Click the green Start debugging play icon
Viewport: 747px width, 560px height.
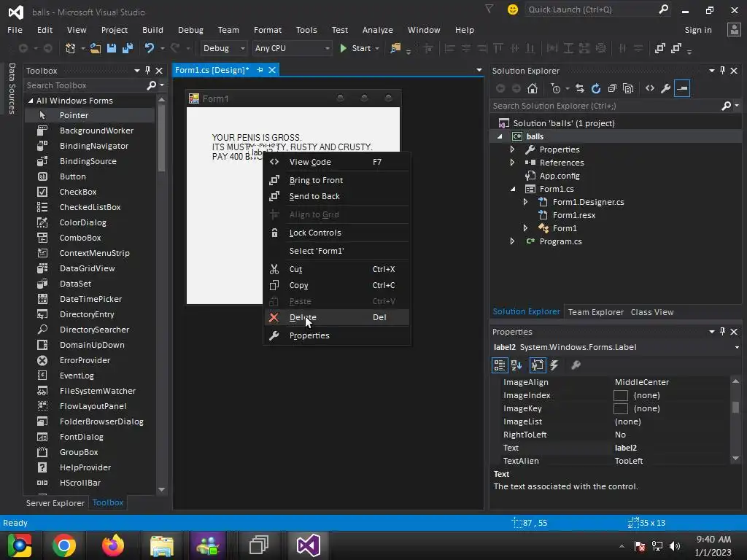pos(343,48)
